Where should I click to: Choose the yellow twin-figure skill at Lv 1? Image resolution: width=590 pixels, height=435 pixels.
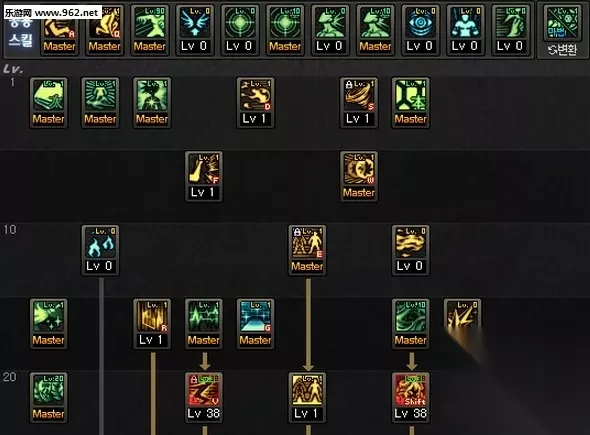coord(307,398)
